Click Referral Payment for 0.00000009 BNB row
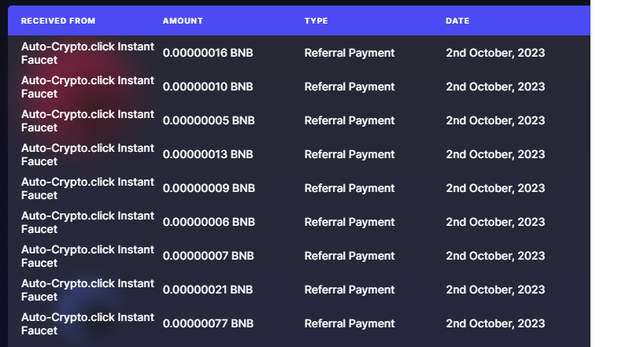Viewport: 644px width, 347px height. coord(350,188)
